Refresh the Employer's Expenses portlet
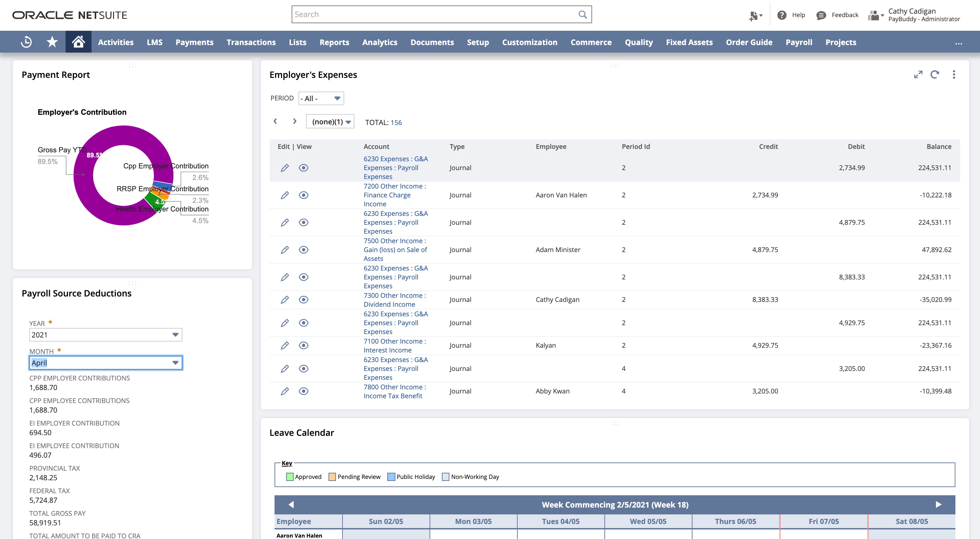This screenshot has height=539, width=980. pyautogui.click(x=935, y=74)
